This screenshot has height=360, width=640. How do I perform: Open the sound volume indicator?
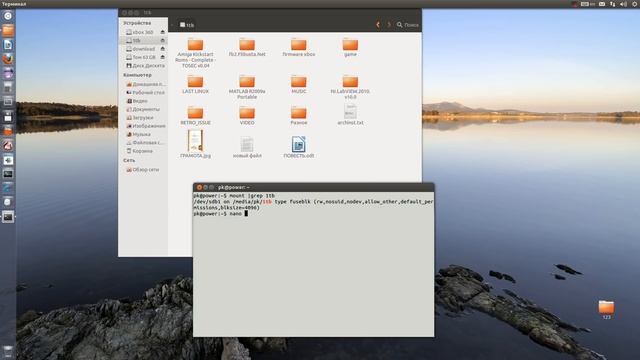coord(623,4)
